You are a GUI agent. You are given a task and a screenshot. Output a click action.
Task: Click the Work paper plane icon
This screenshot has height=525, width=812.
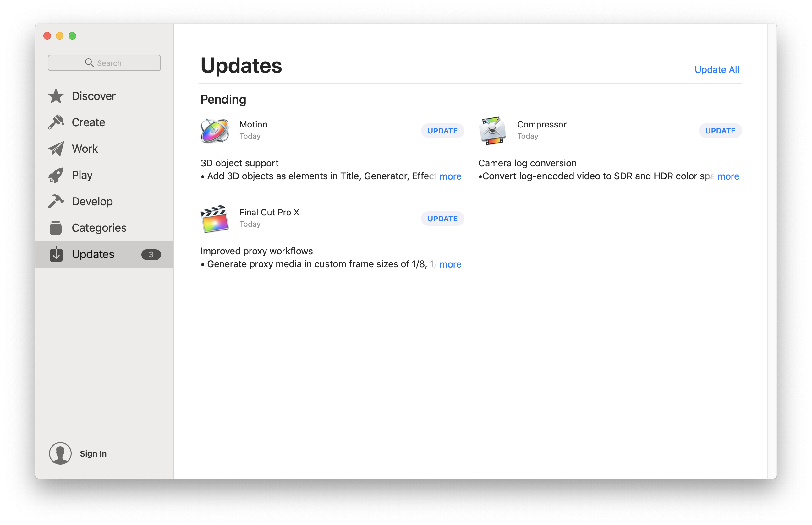pos(56,149)
